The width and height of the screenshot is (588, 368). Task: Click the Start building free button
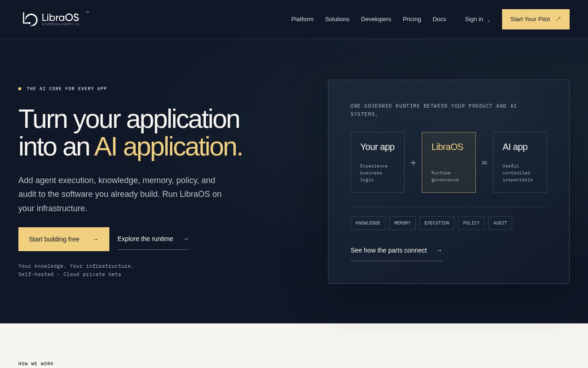(x=64, y=239)
